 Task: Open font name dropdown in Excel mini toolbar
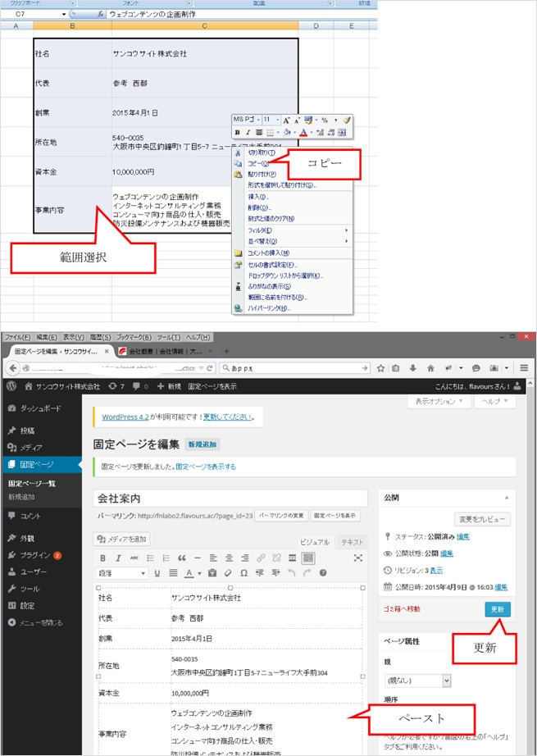click(x=258, y=120)
